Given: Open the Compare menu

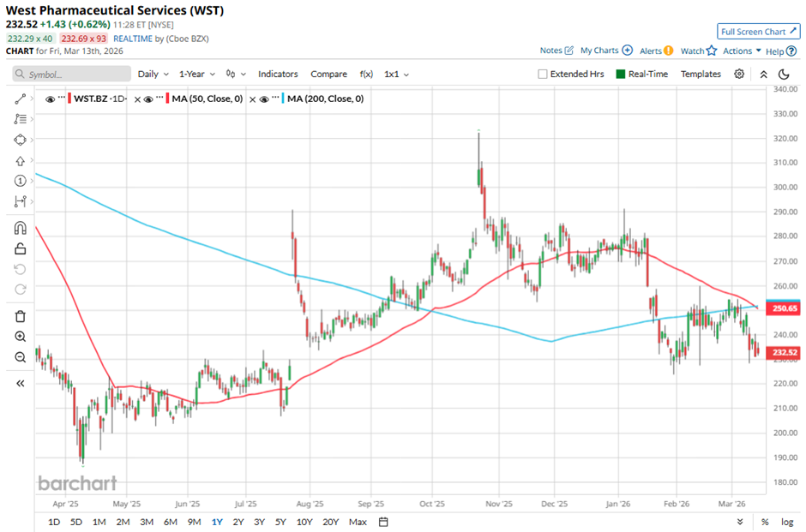Looking at the screenshot, I should click(329, 74).
